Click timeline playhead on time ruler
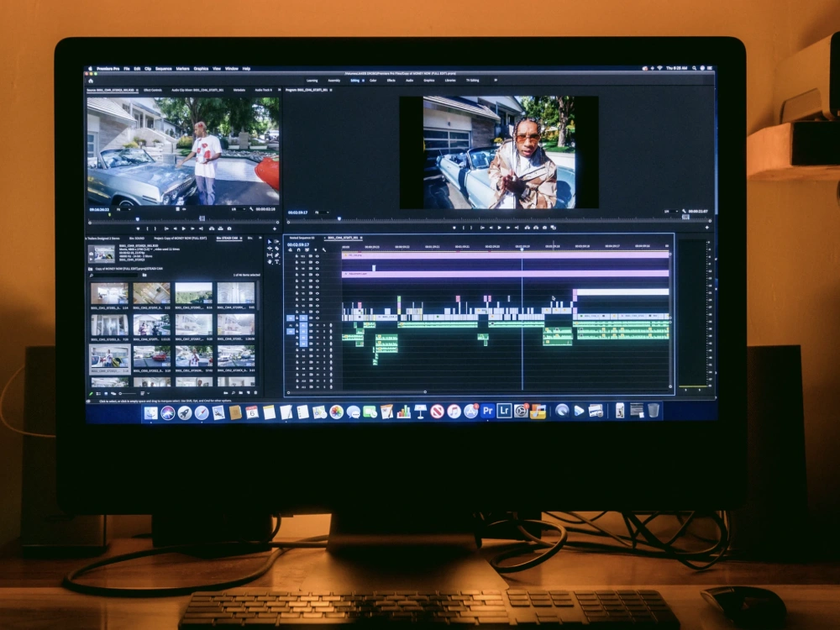Image resolution: width=840 pixels, height=630 pixels. 522,248
